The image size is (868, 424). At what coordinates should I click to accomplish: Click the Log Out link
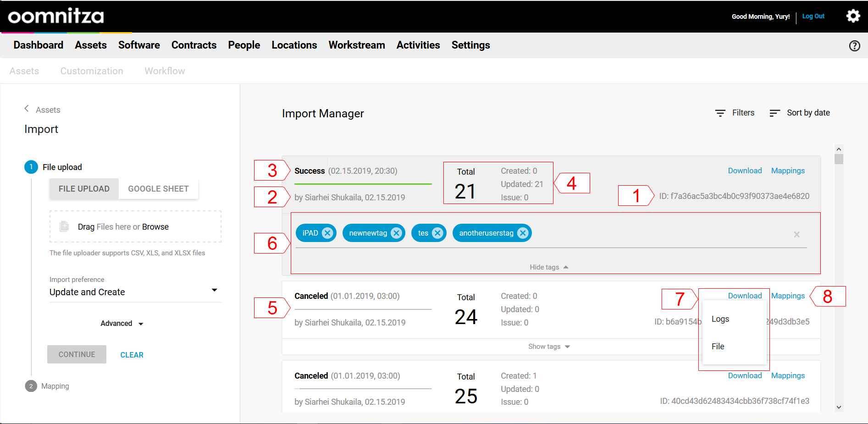pos(813,16)
